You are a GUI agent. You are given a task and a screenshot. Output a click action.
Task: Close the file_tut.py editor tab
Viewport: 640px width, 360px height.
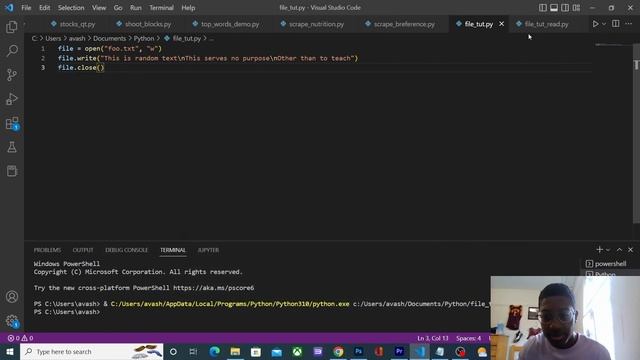click(x=502, y=24)
